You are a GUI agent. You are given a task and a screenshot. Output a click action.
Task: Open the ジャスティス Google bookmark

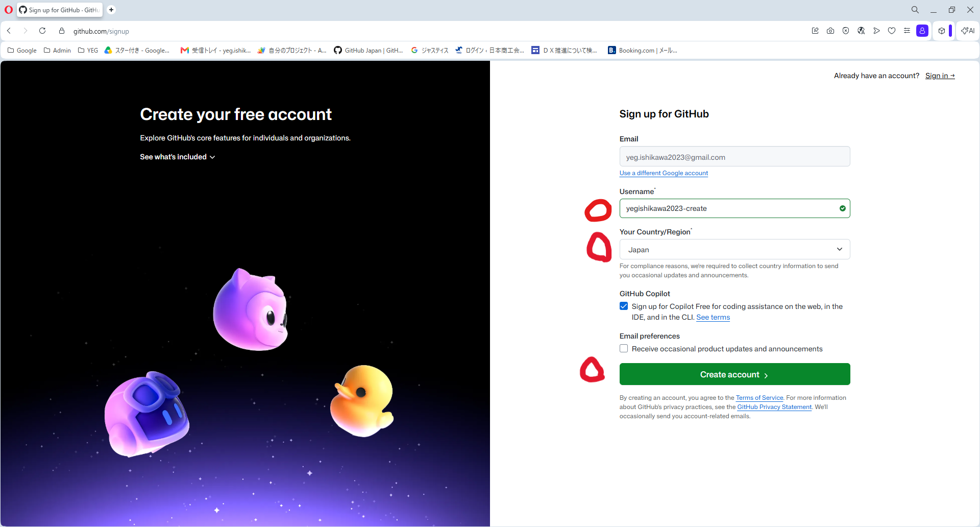(x=430, y=51)
